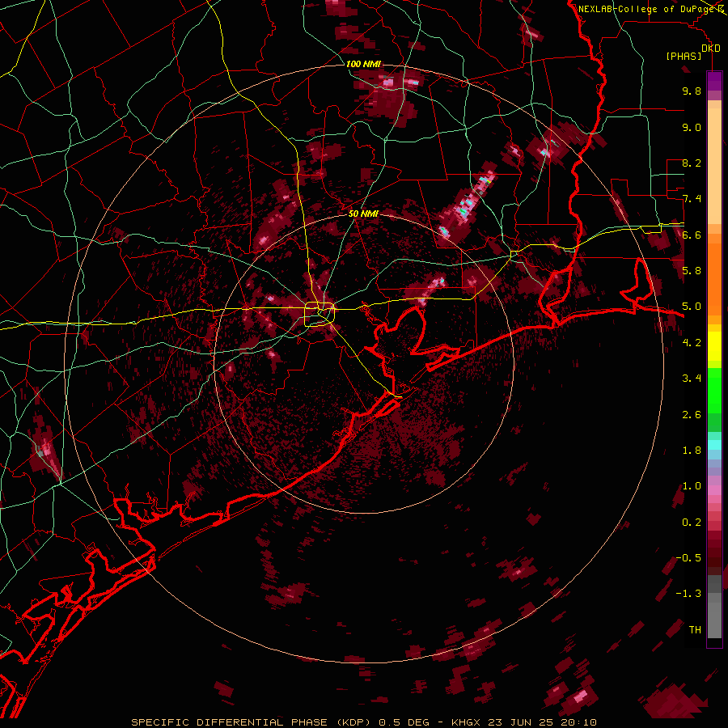Click the -0.5 scale value
Viewport: 728px width, 728px height.
[x=688, y=558]
